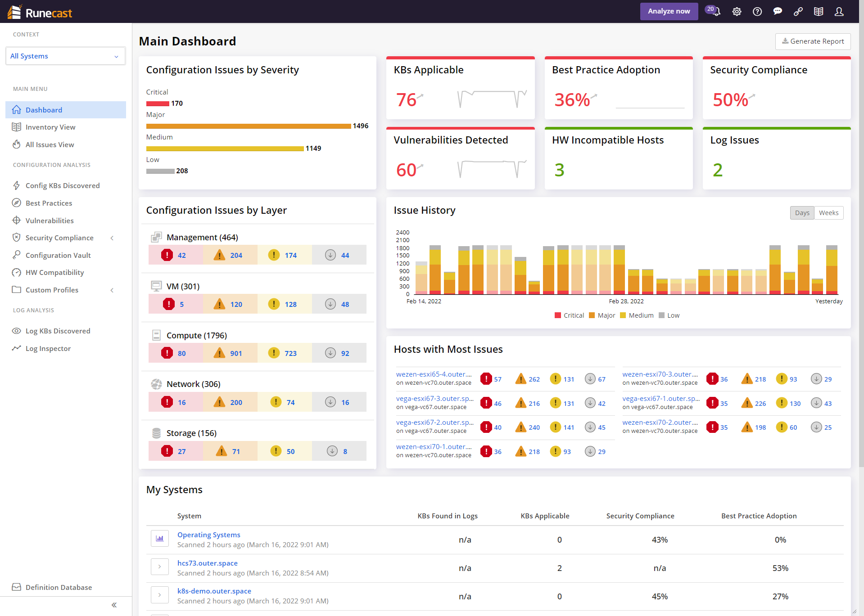
Task: Open the Config KBs Discovered analysis
Action: pos(63,185)
